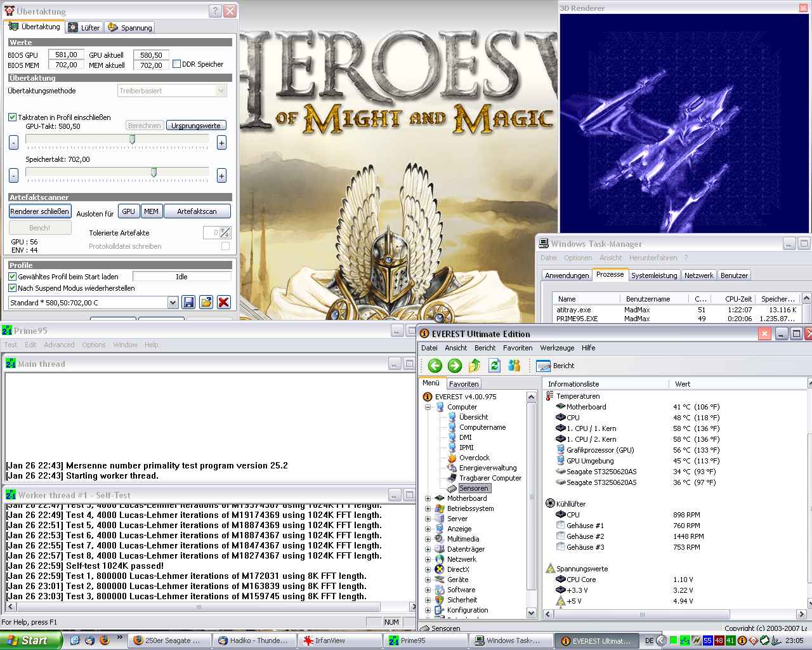
Task: Select Energieverwaltung in EVEREST tree
Action: [x=488, y=468]
